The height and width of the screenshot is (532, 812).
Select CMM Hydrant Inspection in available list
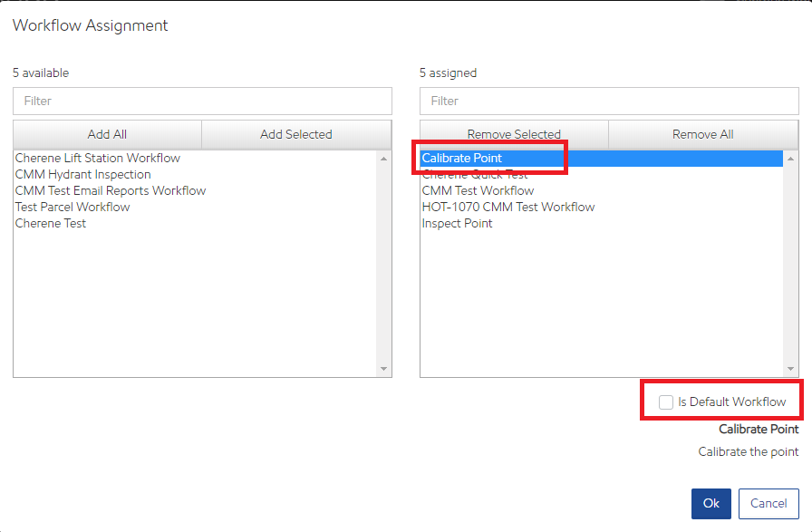tap(83, 174)
